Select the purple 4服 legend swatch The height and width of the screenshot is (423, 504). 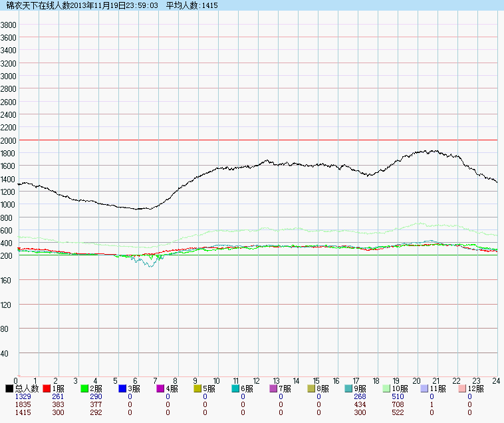[160, 388]
